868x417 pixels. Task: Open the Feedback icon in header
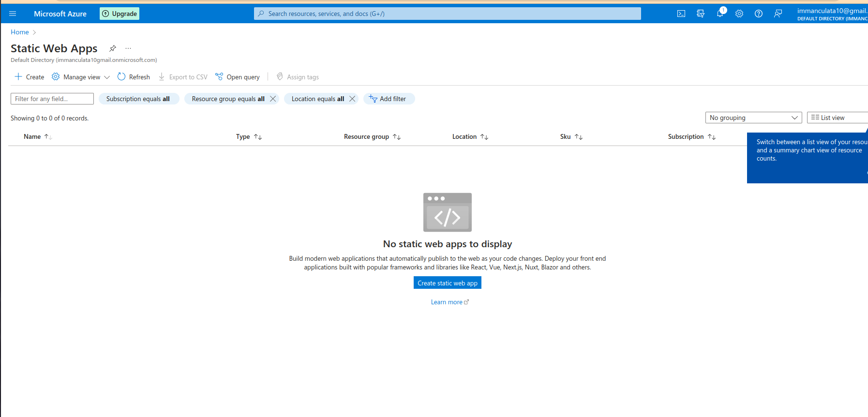tap(778, 14)
